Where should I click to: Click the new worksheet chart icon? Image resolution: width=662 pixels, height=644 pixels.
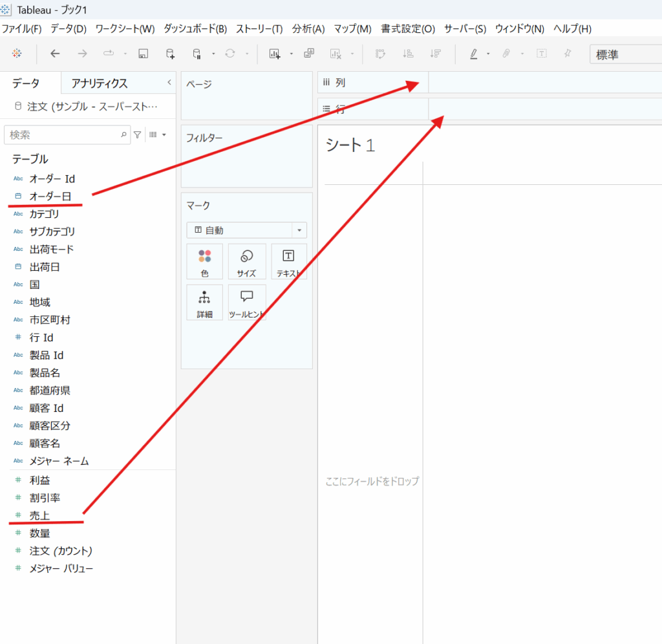pos(275,54)
